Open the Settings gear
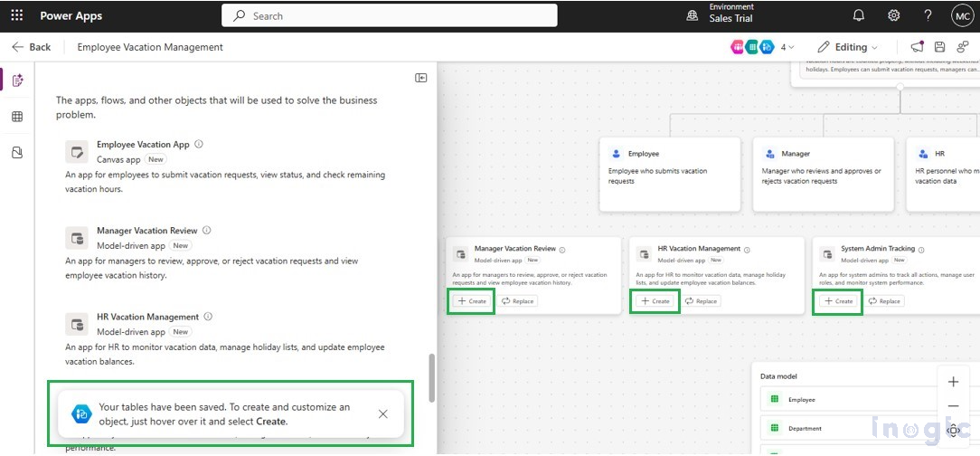 (894, 15)
